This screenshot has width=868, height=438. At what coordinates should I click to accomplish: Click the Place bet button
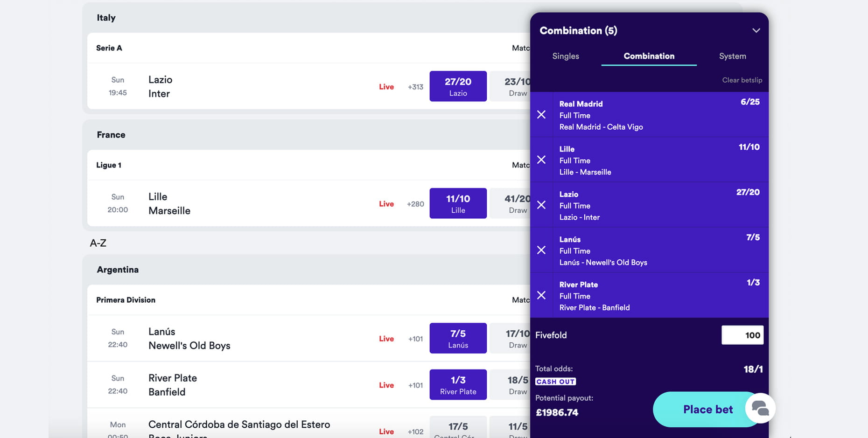coord(707,410)
